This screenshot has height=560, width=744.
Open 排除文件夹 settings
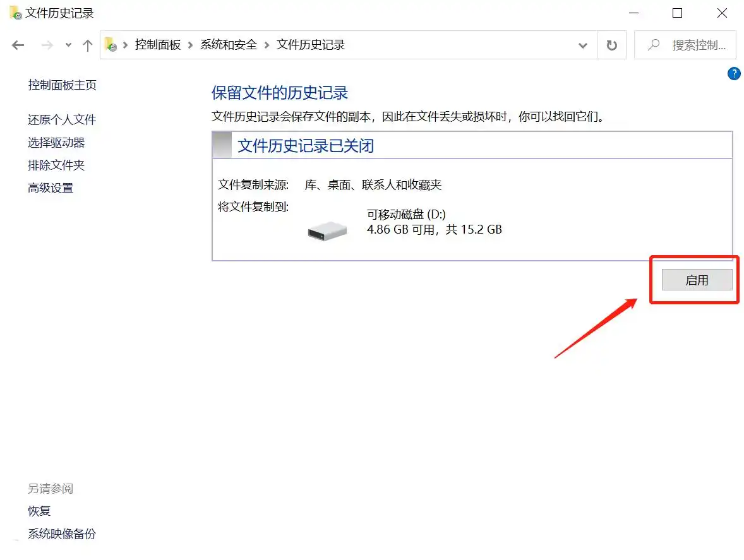point(56,165)
